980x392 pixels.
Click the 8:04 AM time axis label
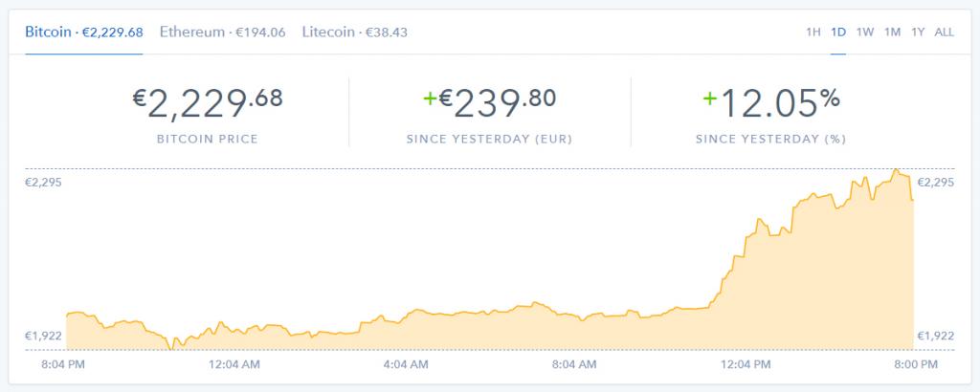[x=574, y=364]
